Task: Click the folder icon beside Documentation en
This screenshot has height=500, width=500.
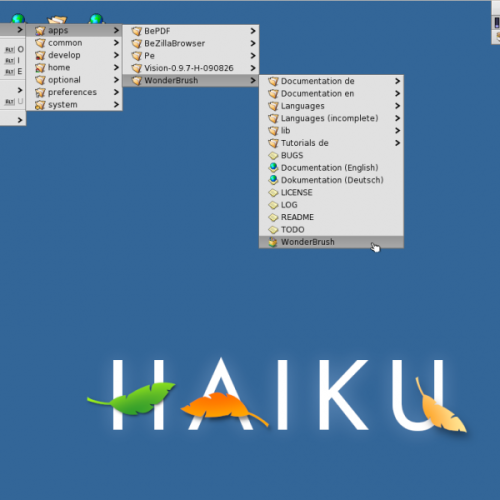Action: click(273, 94)
